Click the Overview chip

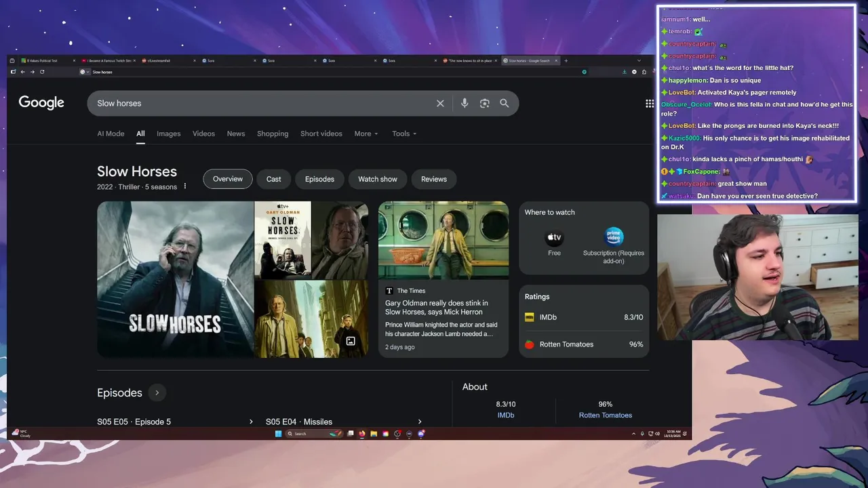pos(228,179)
